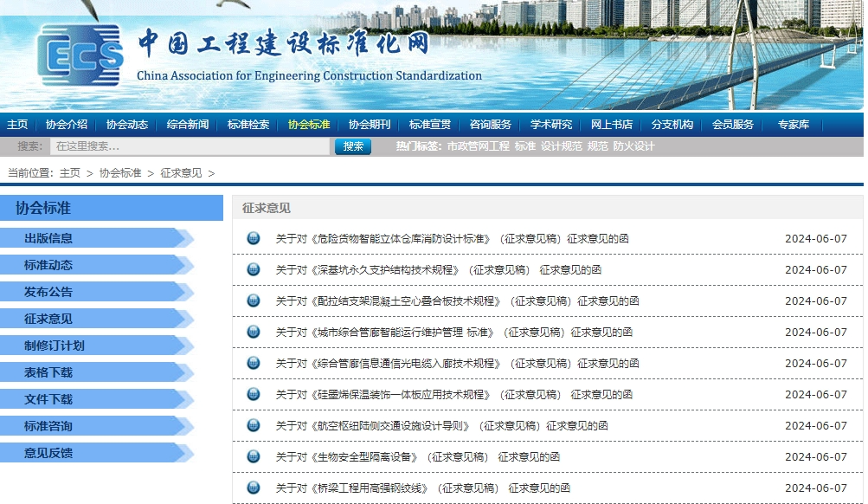Click globe icon beside 配拉结支架混凝土 notice
This screenshot has width=868, height=504.
(x=254, y=300)
